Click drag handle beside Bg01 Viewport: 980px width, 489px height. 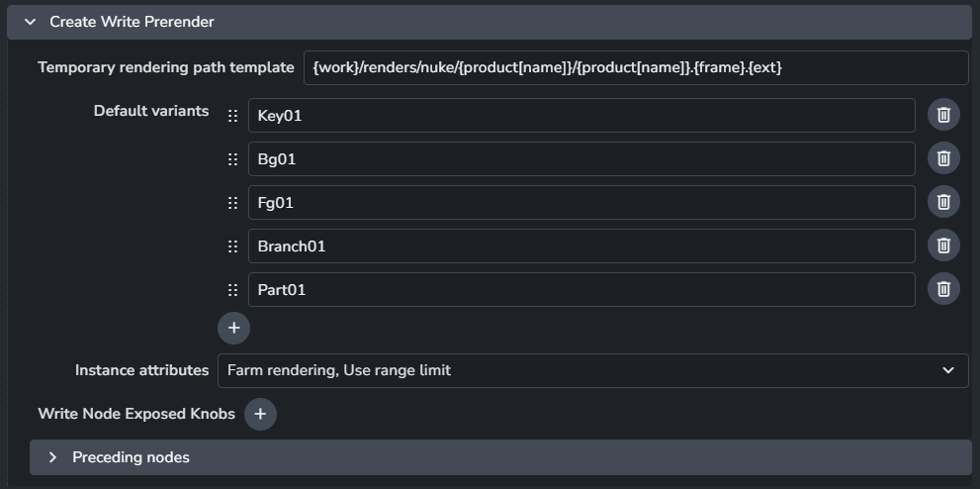tap(233, 159)
